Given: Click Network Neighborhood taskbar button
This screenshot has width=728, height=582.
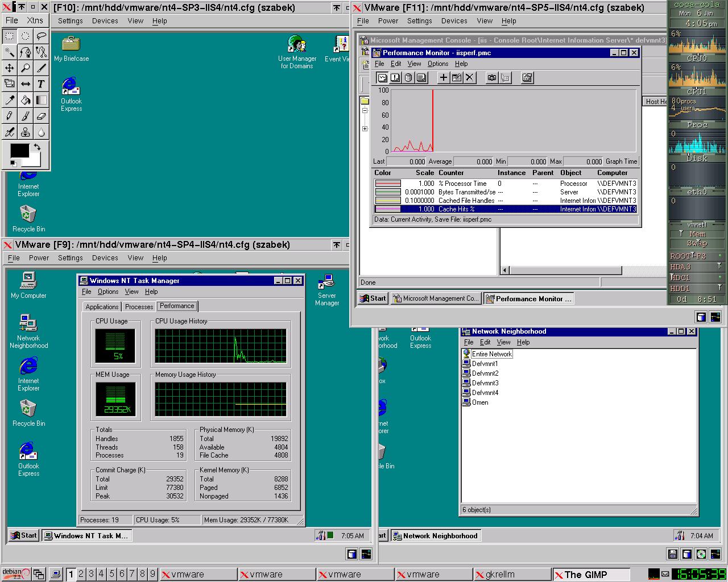Looking at the screenshot, I should click(x=435, y=535).
